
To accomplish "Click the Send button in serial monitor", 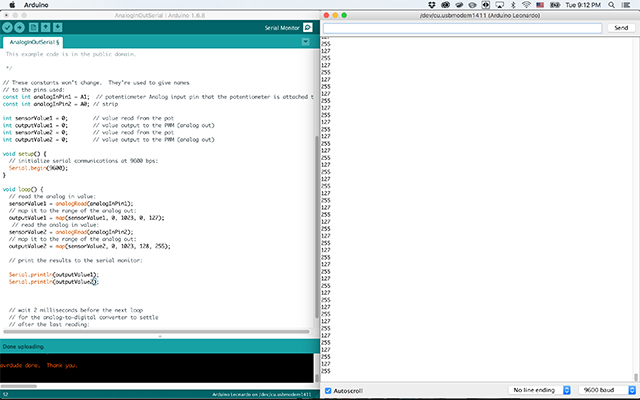I will (x=621, y=28).
